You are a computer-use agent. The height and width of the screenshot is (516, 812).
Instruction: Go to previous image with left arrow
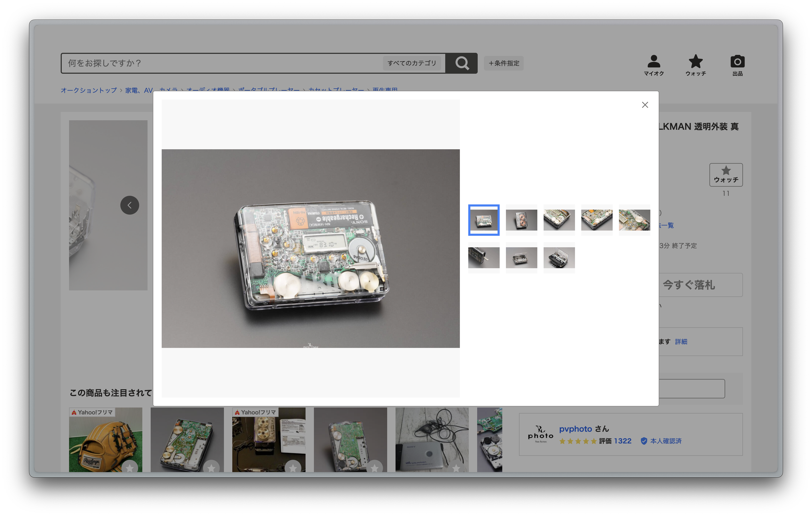(129, 205)
